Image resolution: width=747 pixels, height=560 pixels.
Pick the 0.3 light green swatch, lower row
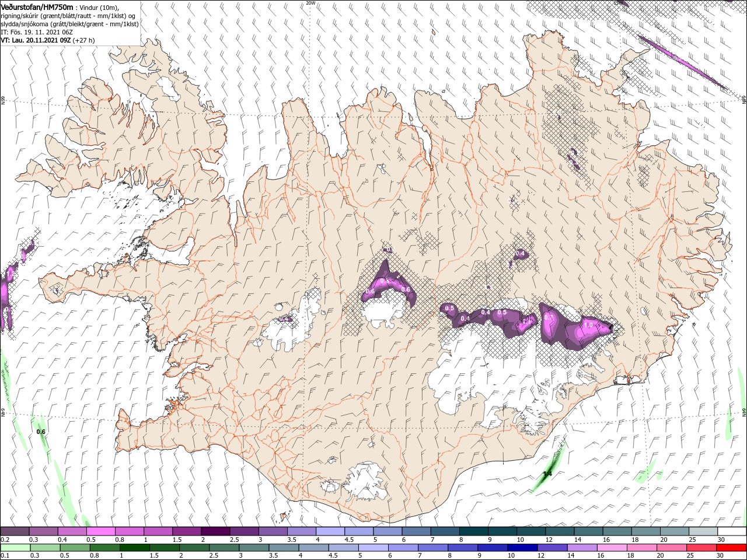click(45, 548)
